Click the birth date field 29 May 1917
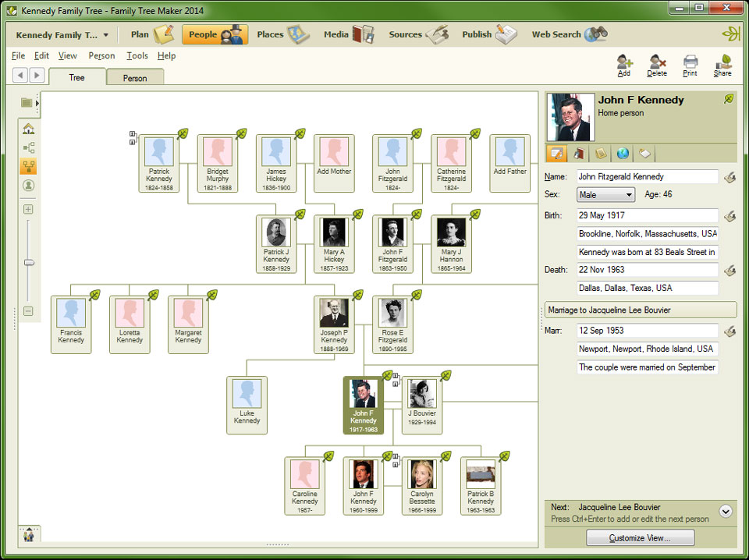 point(648,215)
